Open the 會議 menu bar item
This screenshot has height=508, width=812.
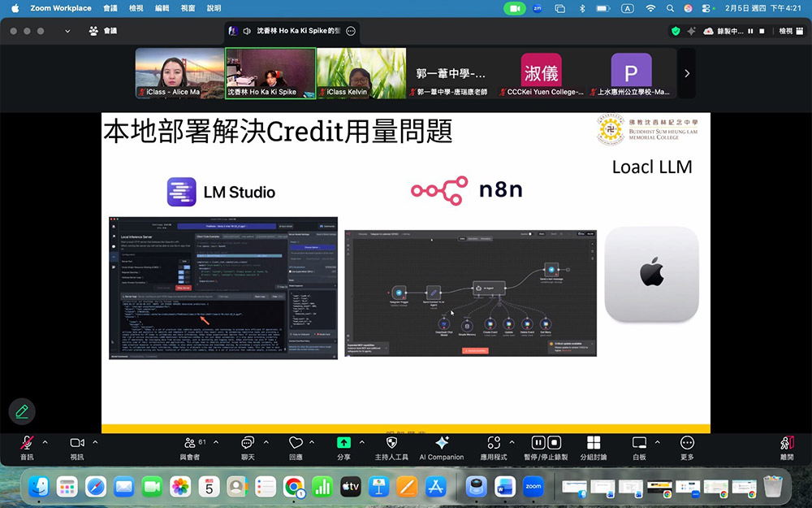pyautogui.click(x=110, y=7)
